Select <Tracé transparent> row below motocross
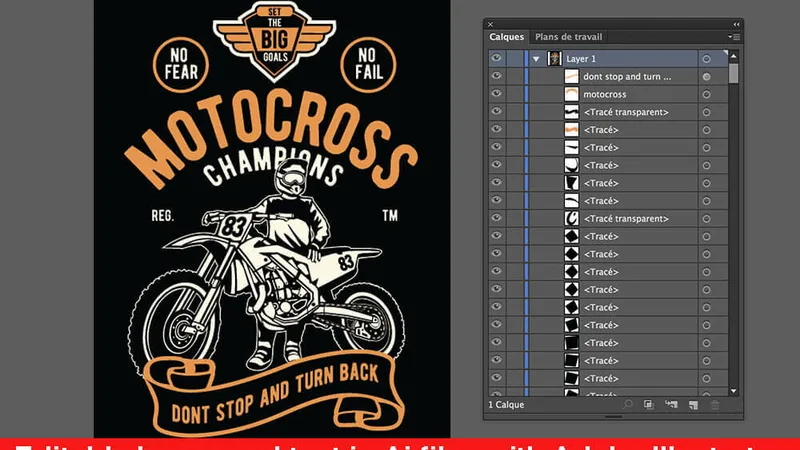 (608, 112)
